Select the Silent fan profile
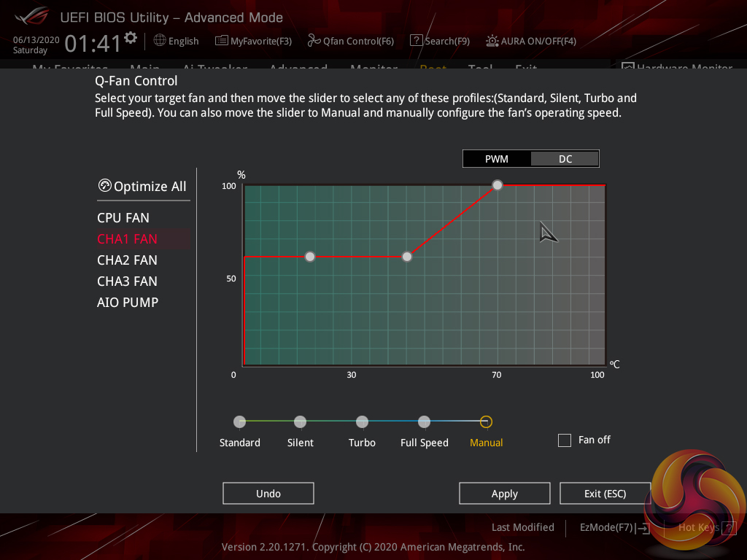Image resolution: width=747 pixels, height=560 pixels. [x=300, y=421]
